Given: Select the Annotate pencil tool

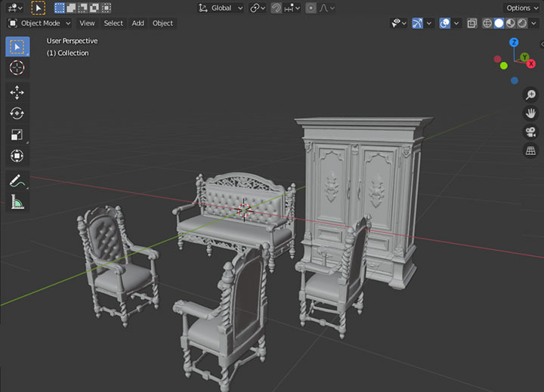Looking at the screenshot, I should click(x=17, y=181).
